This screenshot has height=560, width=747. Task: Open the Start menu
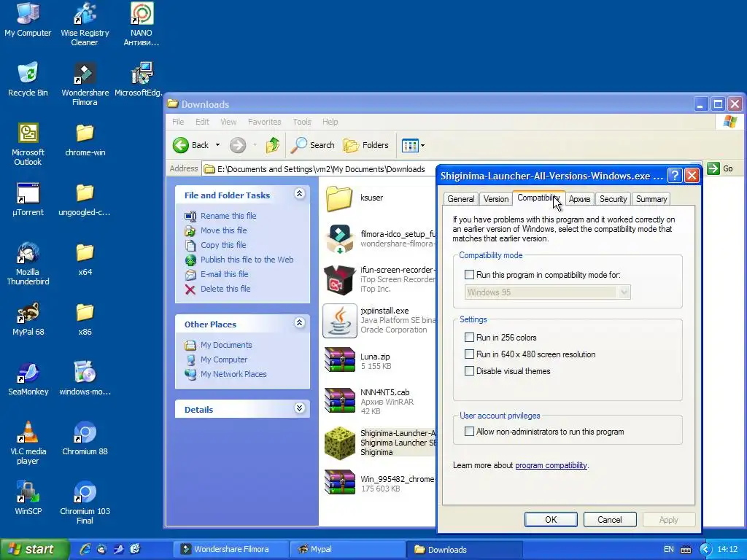click(x=34, y=549)
